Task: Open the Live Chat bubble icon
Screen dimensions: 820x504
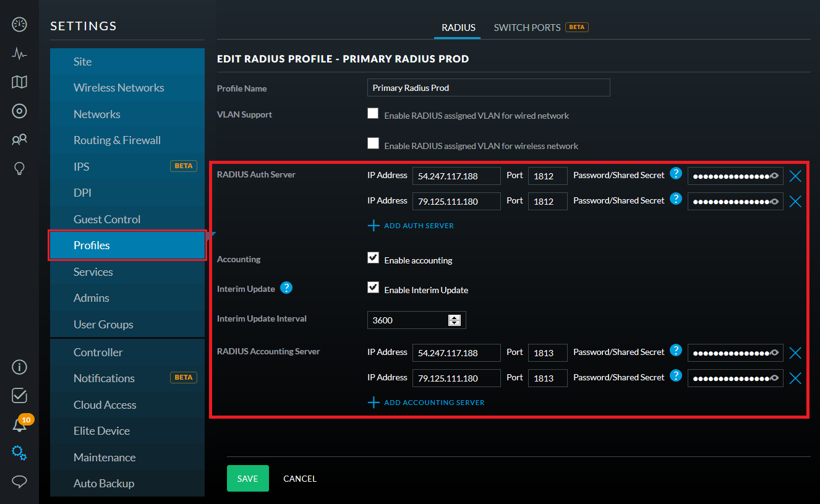Action: pos(19,481)
